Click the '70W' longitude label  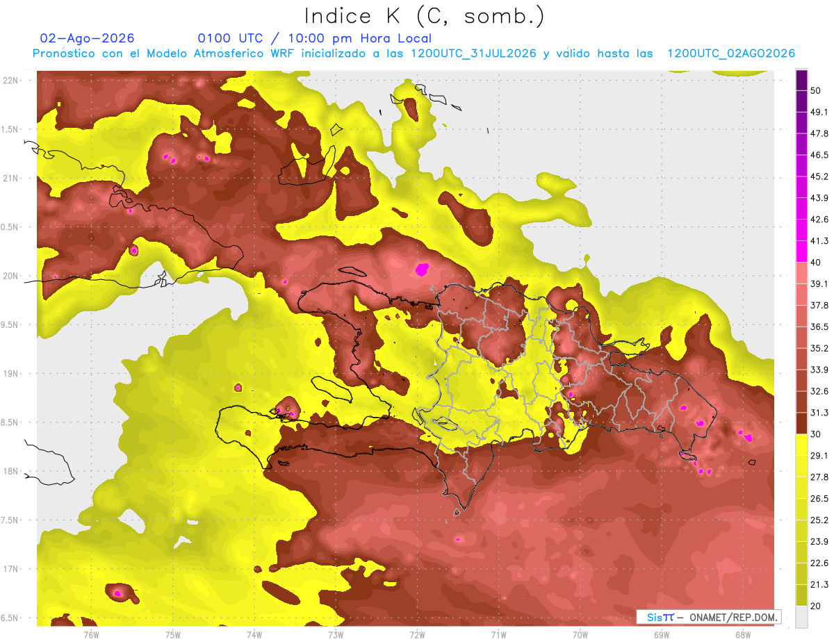580,634
